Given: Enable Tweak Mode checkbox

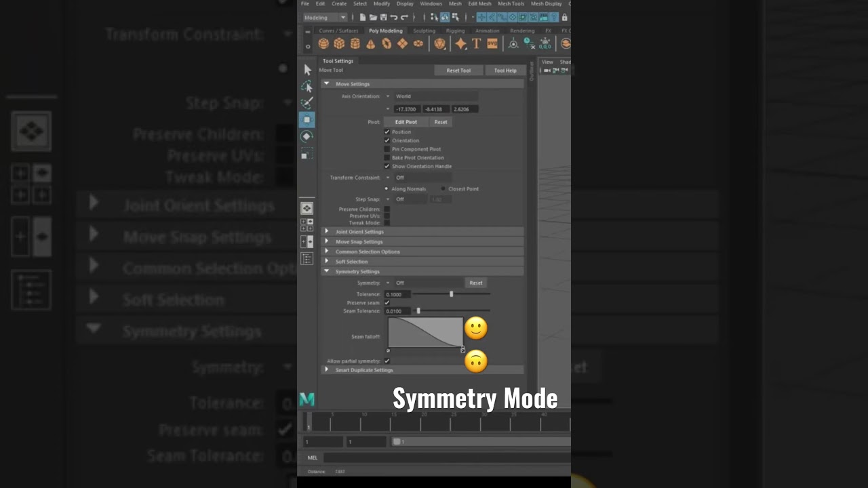Looking at the screenshot, I should tap(387, 222).
